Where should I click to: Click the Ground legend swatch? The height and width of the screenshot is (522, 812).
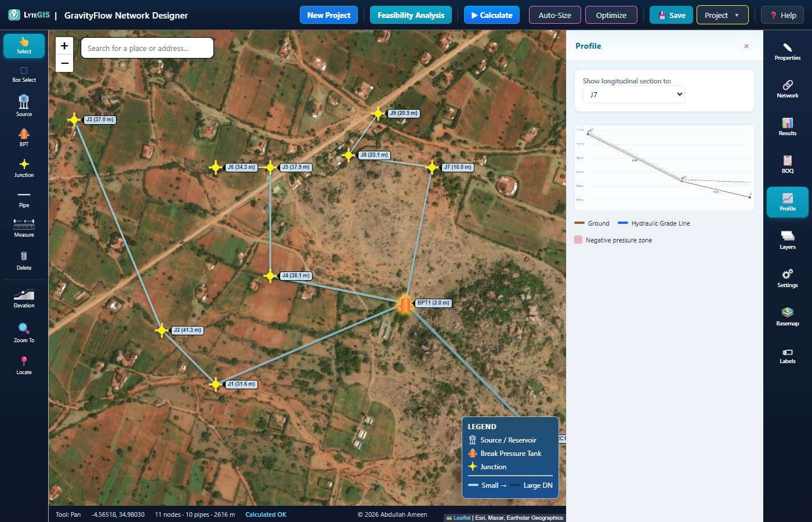pos(579,223)
